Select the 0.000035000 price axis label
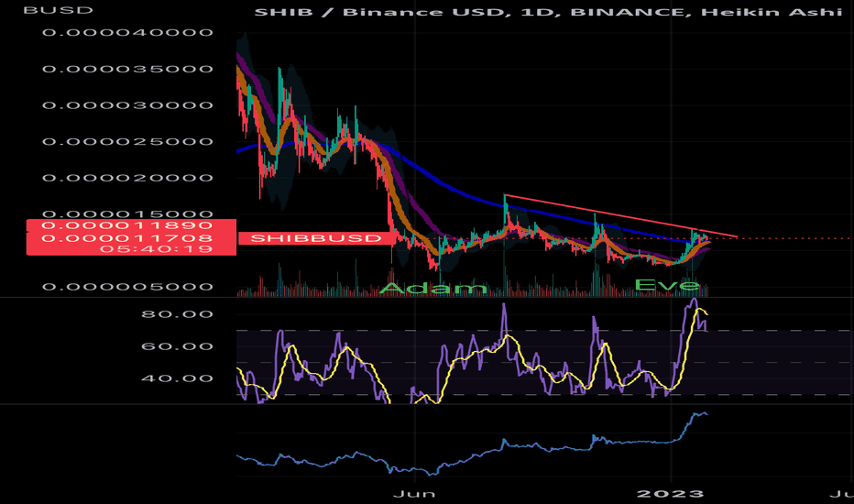 pos(127,70)
